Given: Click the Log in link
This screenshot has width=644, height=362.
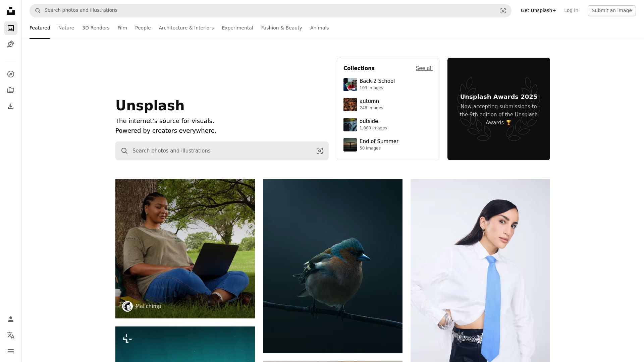Looking at the screenshot, I should pyautogui.click(x=571, y=10).
